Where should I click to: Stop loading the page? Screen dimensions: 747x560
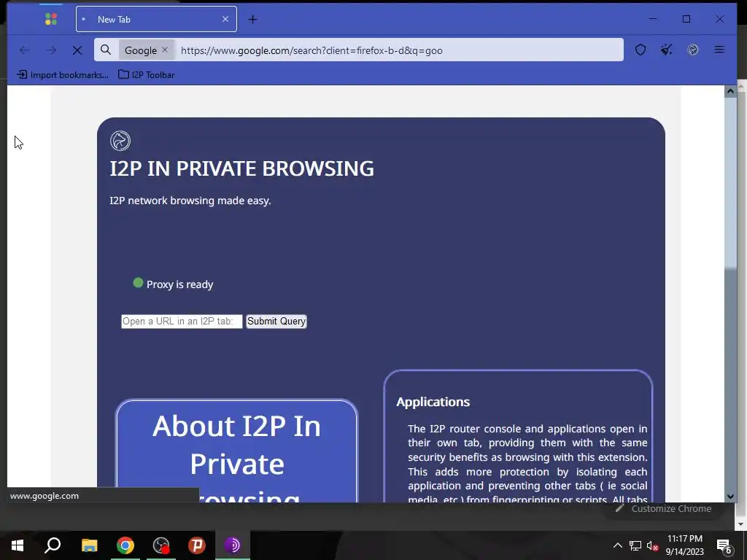[x=77, y=50]
